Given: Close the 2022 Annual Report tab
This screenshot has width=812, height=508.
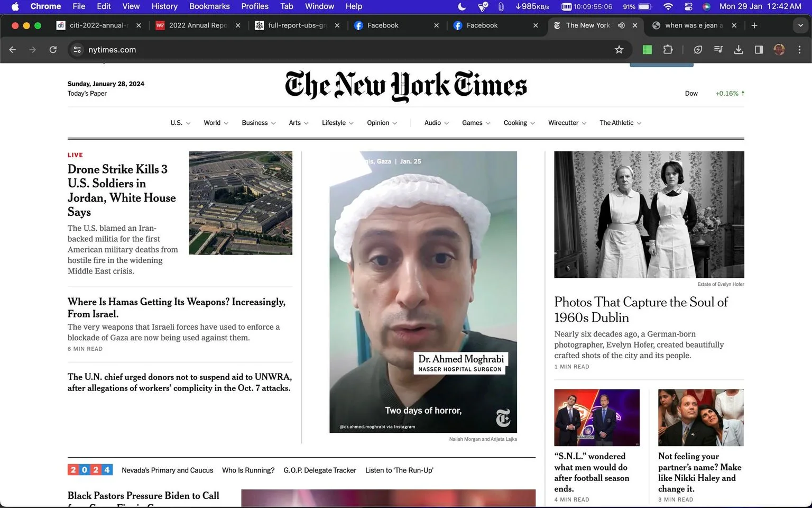Looking at the screenshot, I should coord(238,25).
